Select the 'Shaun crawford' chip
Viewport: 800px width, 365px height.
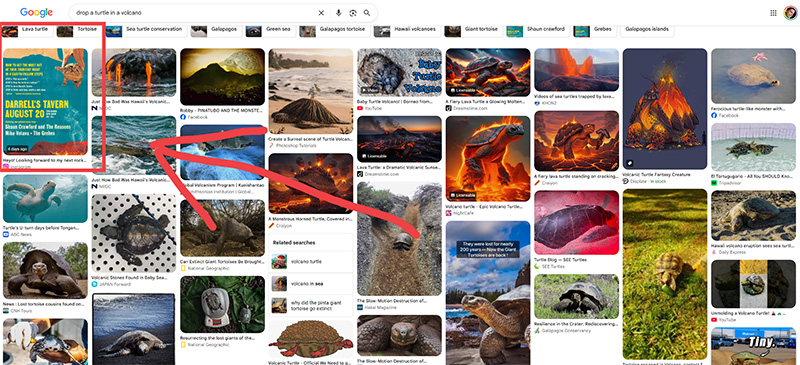click(538, 30)
